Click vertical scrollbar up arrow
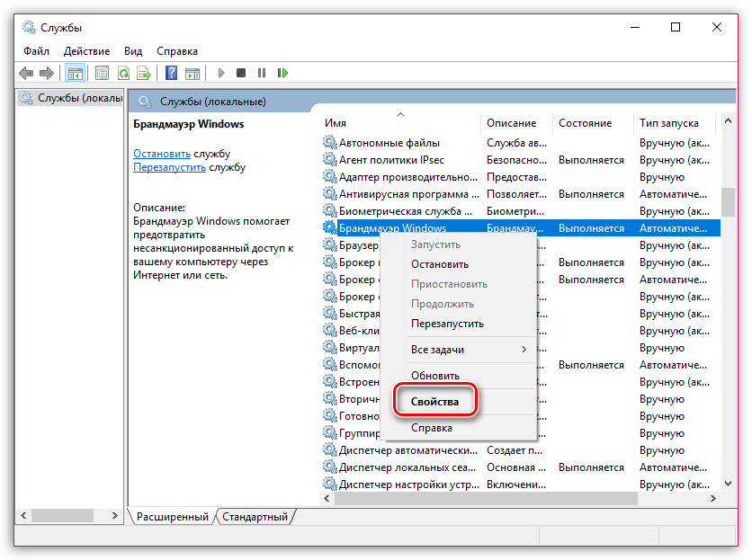 (x=728, y=120)
